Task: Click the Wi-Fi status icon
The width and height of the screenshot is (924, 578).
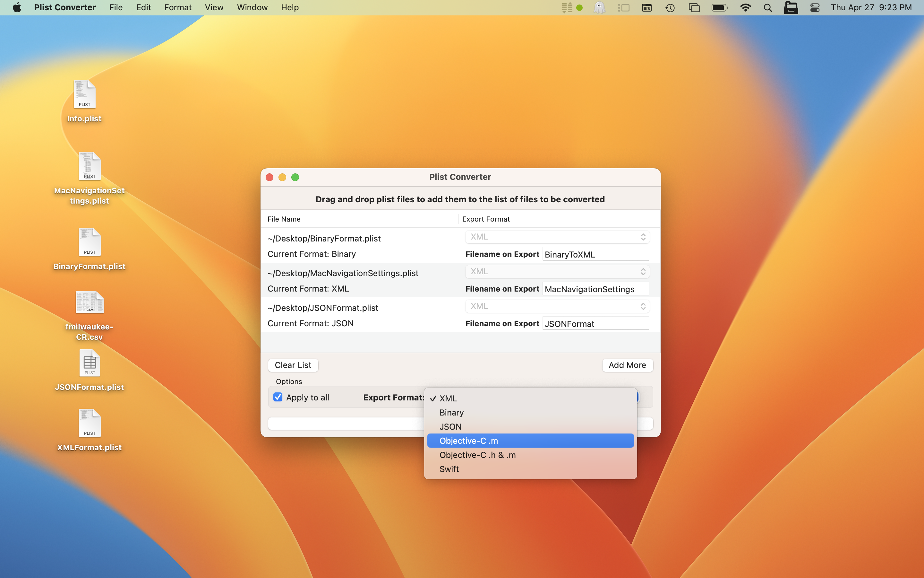Action: coord(745,7)
